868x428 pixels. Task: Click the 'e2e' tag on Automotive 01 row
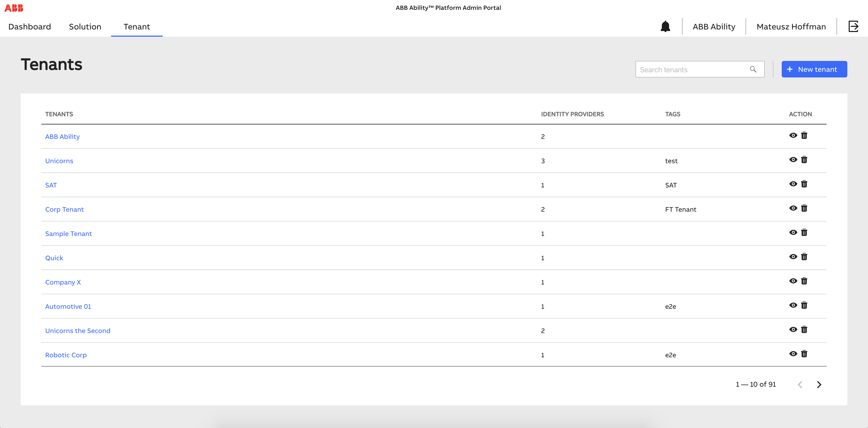(x=671, y=306)
